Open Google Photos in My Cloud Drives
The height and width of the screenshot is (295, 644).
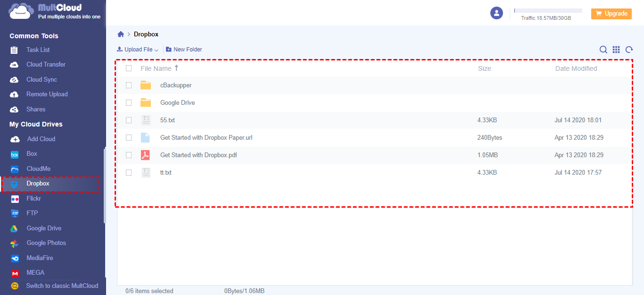46,243
